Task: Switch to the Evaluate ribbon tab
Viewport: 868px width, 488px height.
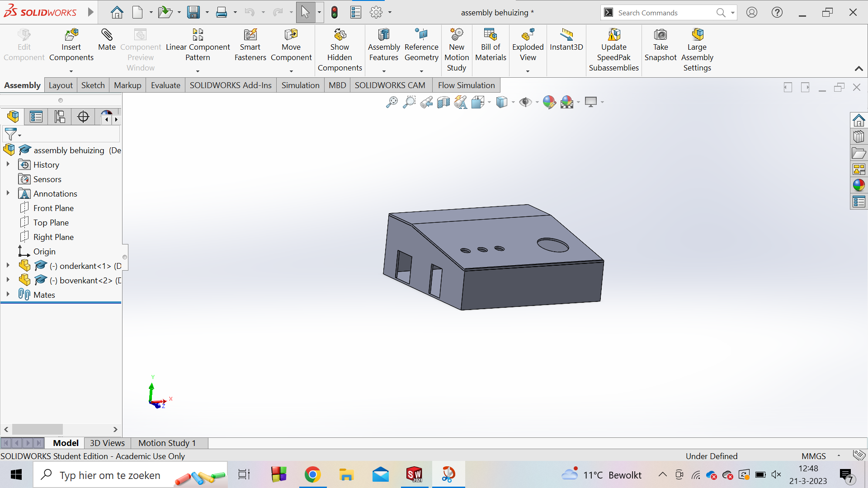Action: tap(165, 85)
